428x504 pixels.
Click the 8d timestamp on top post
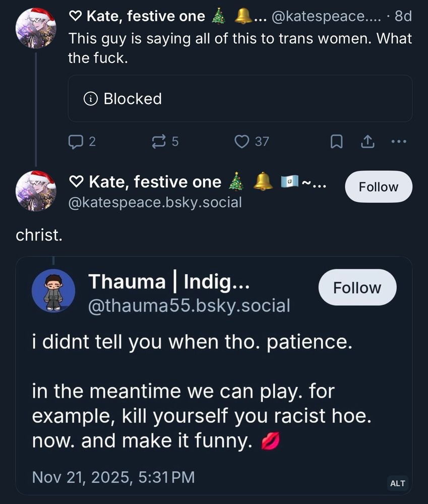coord(403,17)
